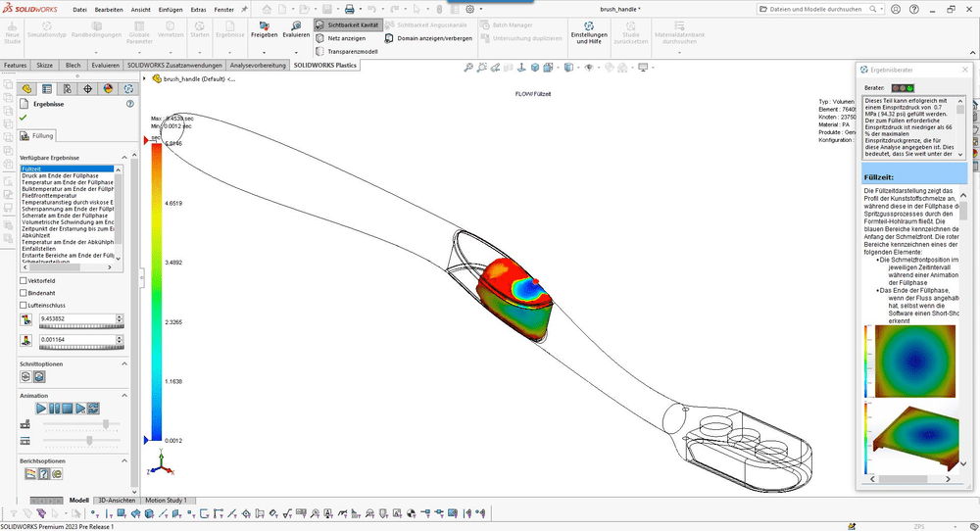The image size is (980, 531).
Task: Open the Einfügen menu
Action: pos(171,10)
